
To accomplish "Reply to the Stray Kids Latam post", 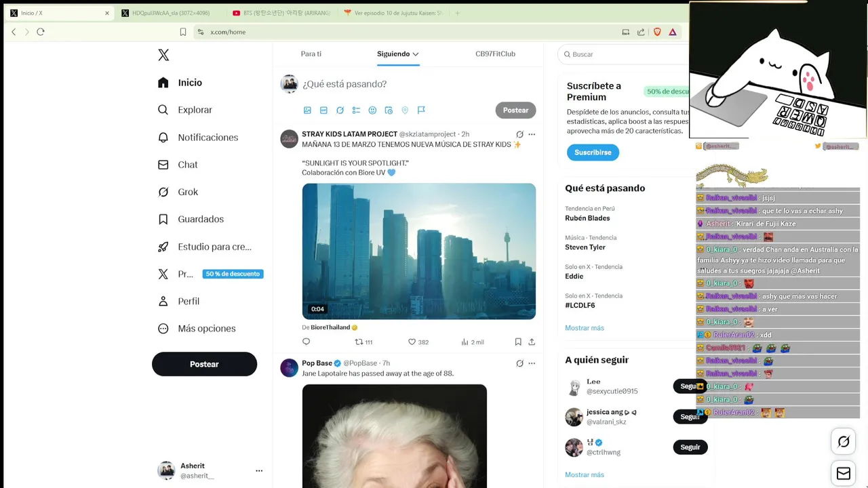I will point(306,342).
